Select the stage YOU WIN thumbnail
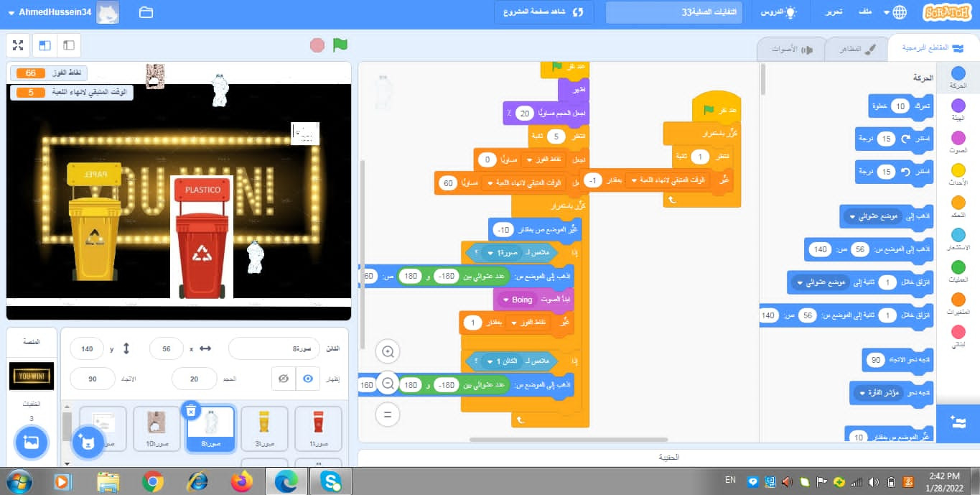980x495 pixels. 31,376
